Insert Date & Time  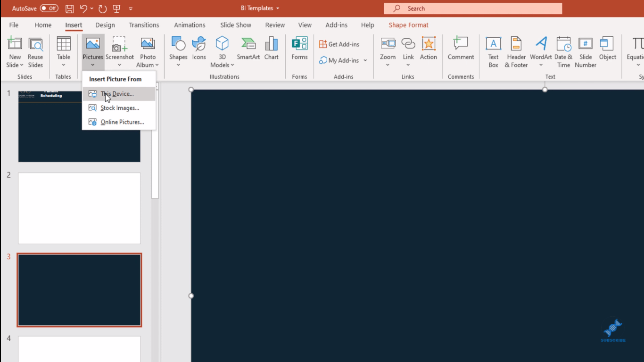click(563, 52)
